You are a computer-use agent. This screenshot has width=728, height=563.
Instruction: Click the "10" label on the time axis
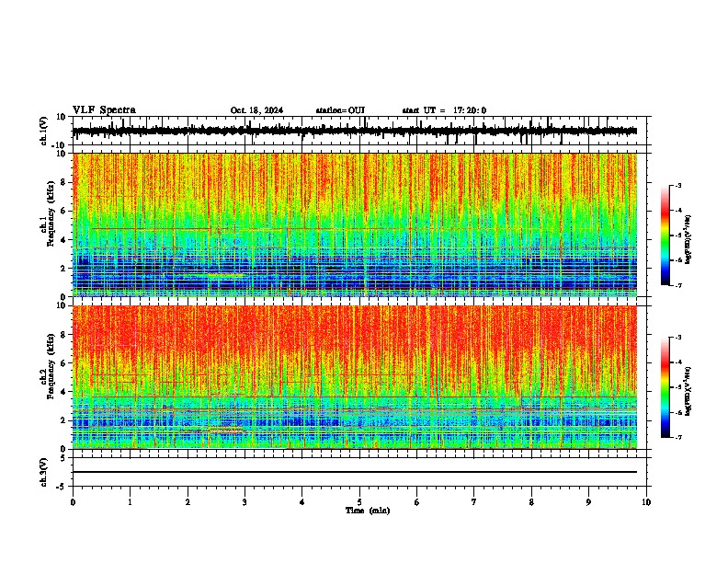[646, 502]
